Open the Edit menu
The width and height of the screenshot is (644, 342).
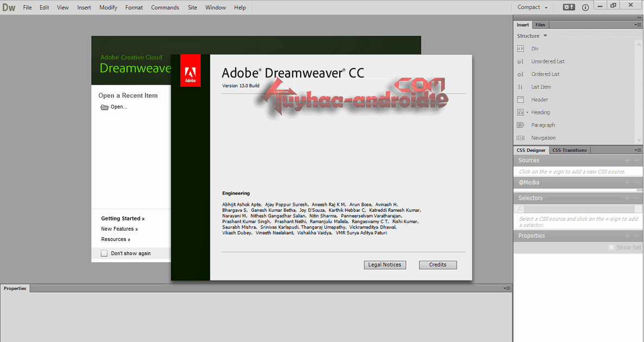click(x=44, y=8)
